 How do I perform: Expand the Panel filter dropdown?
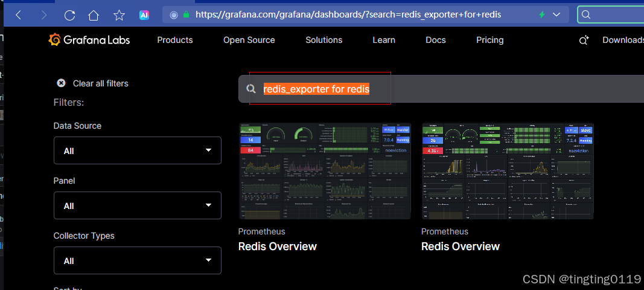click(x=138, y=205)
